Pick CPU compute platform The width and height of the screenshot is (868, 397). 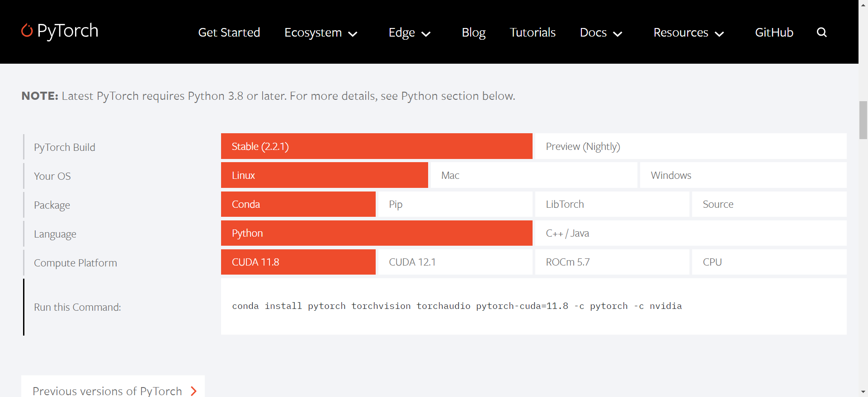coord(769,262)
